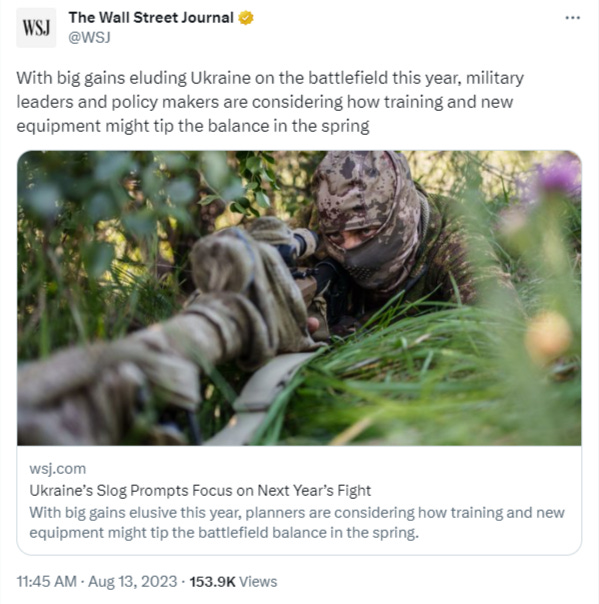This screenshot has width=599, height=604.
Task: Open the 11:45 AM timestamp link
Action: (x=47, y=581)
